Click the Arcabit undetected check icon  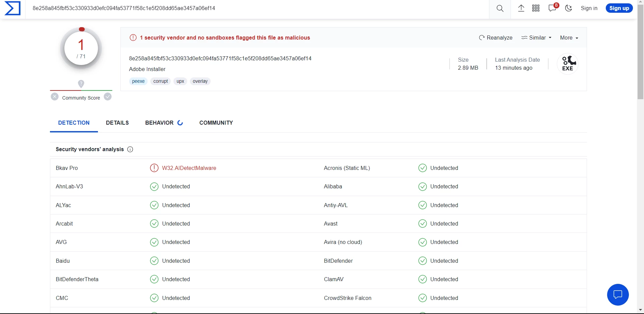[154, 224]
